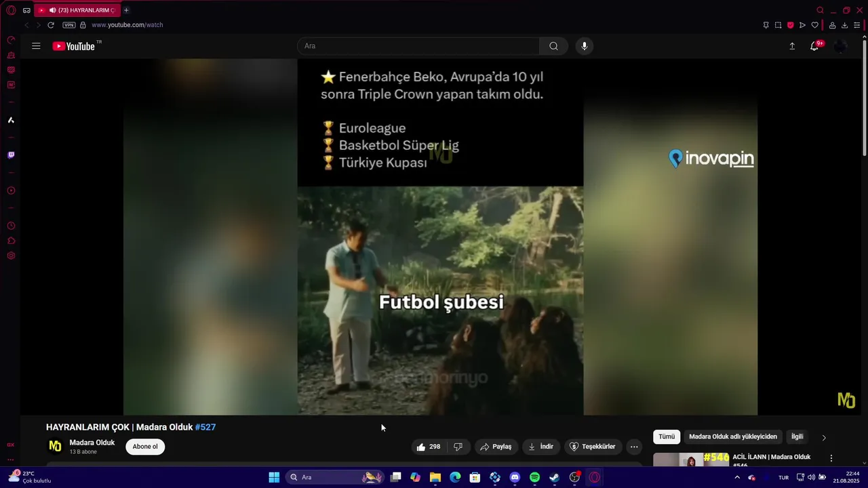Start voice search with microphone
868x488 pixels.
coord(585,46)
